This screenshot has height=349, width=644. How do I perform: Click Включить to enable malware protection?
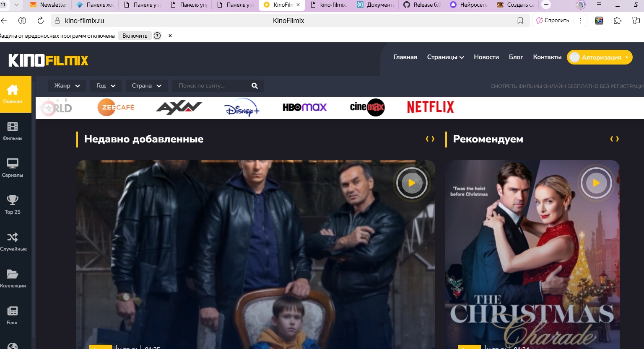click(x=135, y=36)
